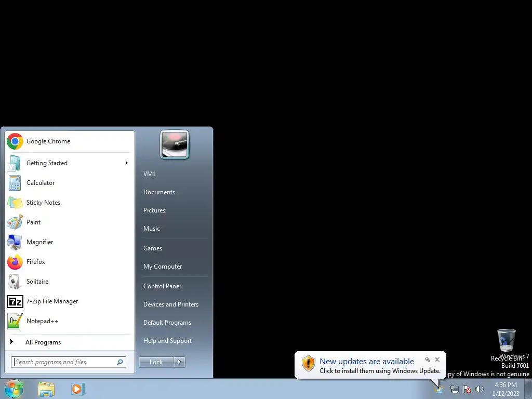Launch Firefox from its icon
The width and height of the screenshot is (532, 399).
[15, 262]
